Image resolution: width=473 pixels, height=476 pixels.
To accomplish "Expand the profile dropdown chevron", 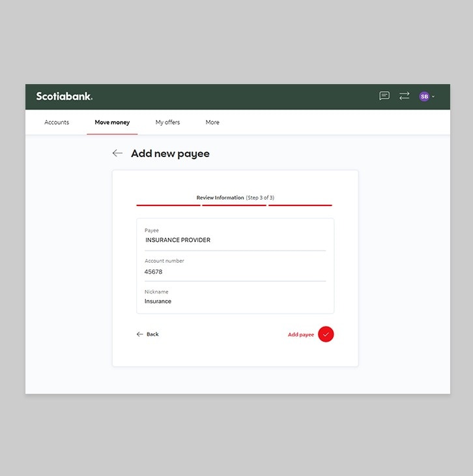I will click(x=433, y=97).
